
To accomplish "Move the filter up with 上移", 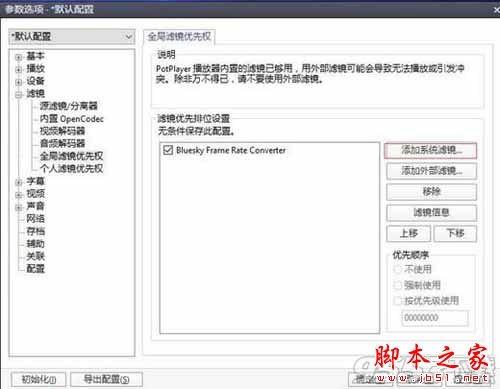I will pyautogui.click(x=409, y=233).
